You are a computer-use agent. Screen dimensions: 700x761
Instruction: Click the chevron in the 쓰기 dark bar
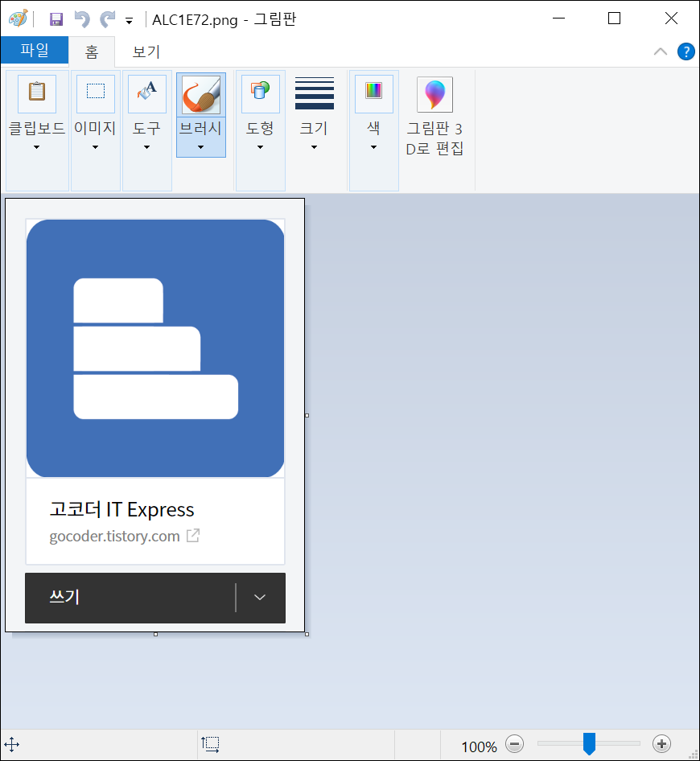[x=260, y=598]
